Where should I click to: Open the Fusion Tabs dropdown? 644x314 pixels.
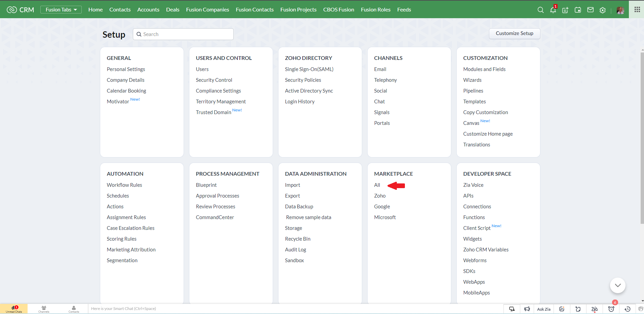[x=61, y=10]
